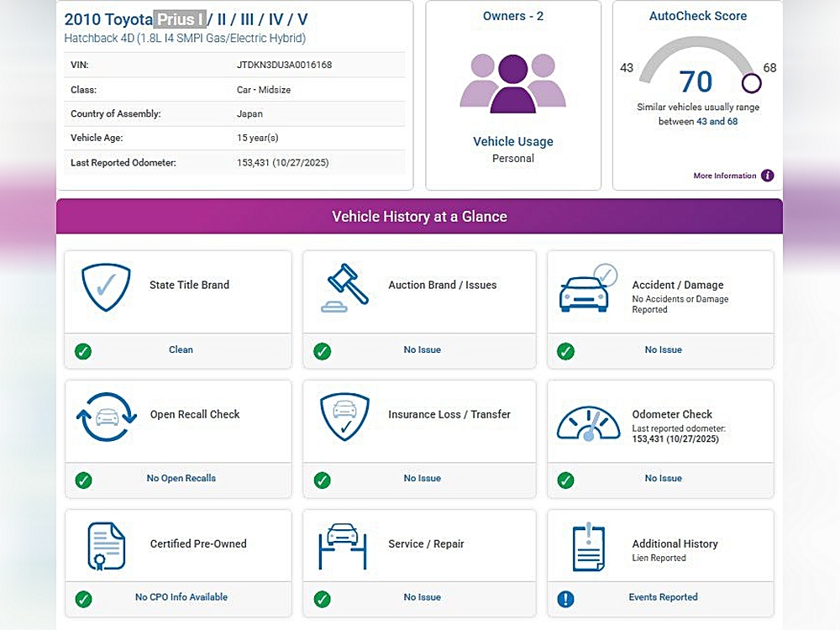Open the No Open Recalls link
Image resolution: width=840 pixels, height=630 pixels.
click(x=181, y=478)
